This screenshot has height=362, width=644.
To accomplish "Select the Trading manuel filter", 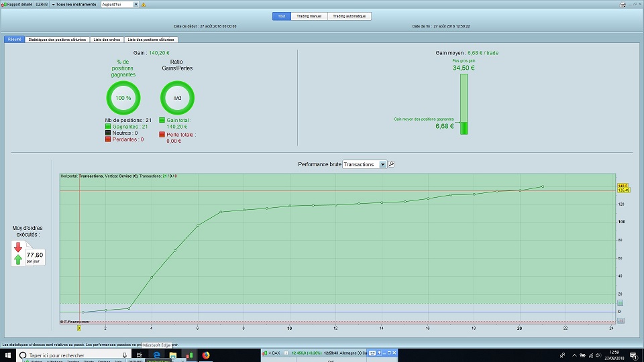I will [309, 16].
